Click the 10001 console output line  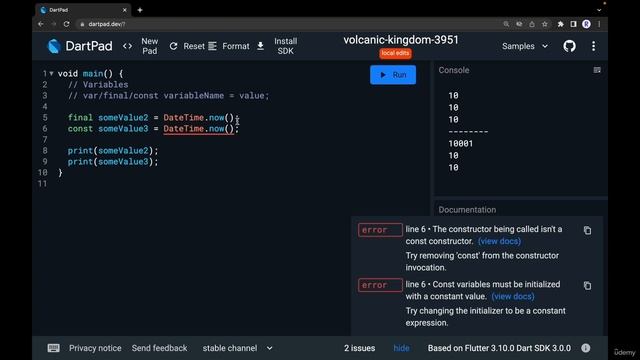[x=460, y=144]
